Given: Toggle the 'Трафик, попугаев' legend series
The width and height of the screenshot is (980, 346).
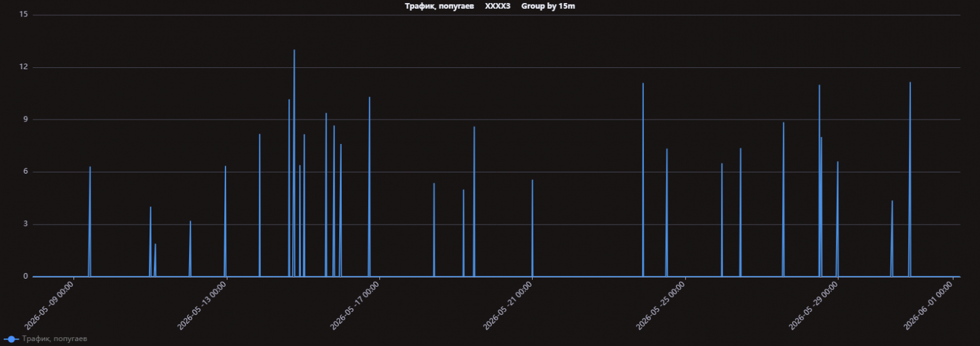Looking at the screenshot, I should point(54,339).
